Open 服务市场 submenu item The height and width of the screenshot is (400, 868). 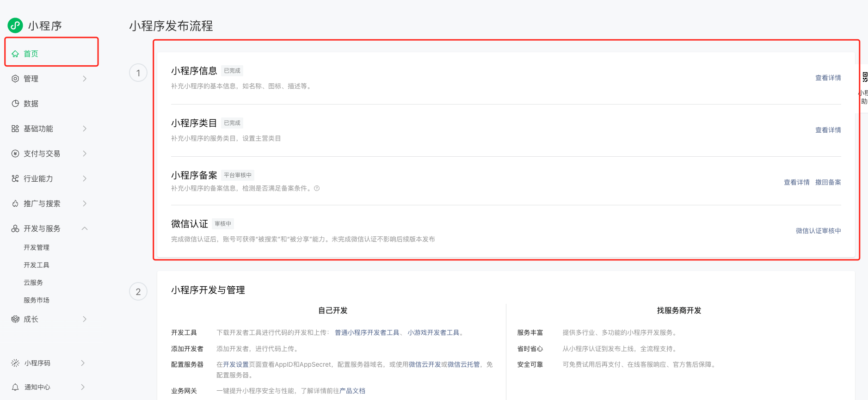(37, 300)
